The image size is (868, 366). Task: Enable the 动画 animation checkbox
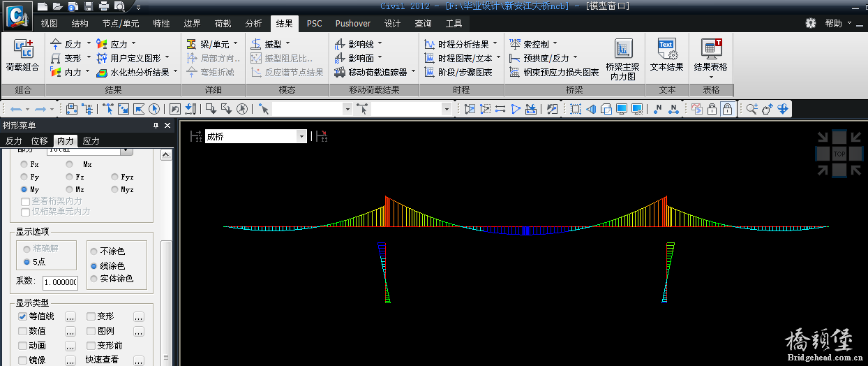coord(22,346)
